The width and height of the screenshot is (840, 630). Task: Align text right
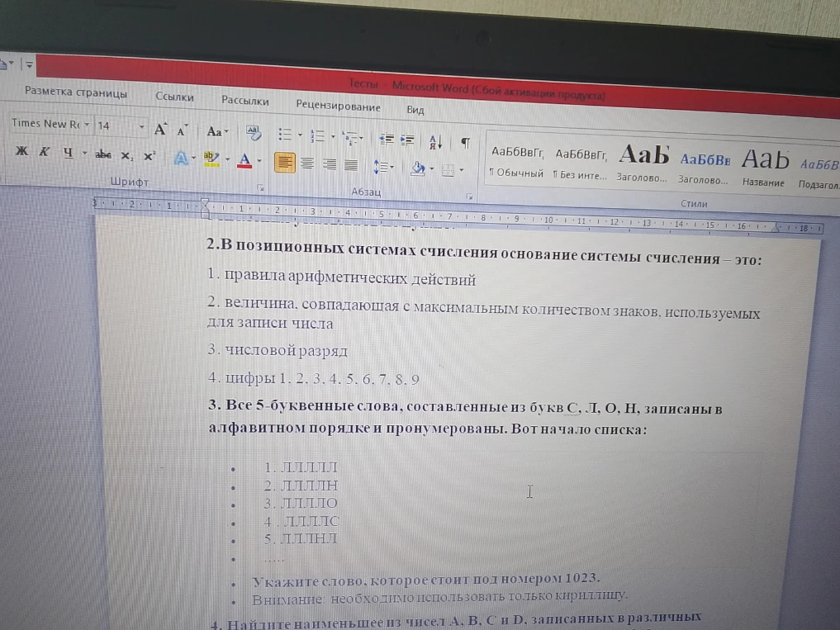point(330,164)
